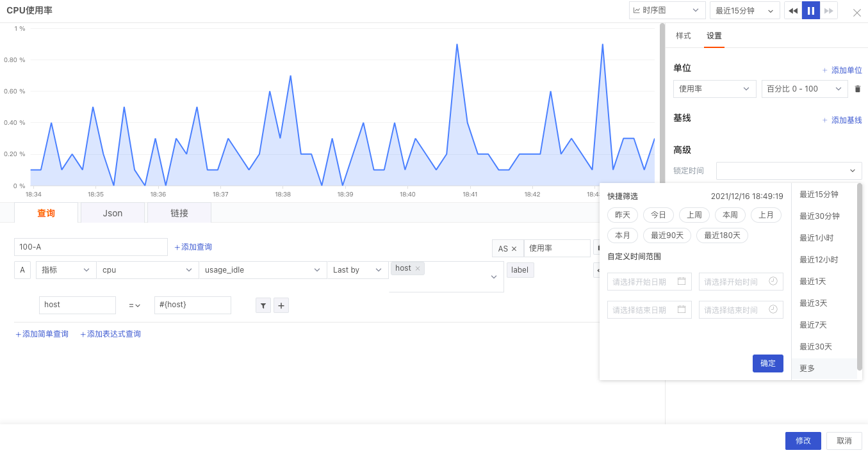The width and height of the screenshot is (868, 455).
Task: Select the 查询 tab
Action: 46,213
